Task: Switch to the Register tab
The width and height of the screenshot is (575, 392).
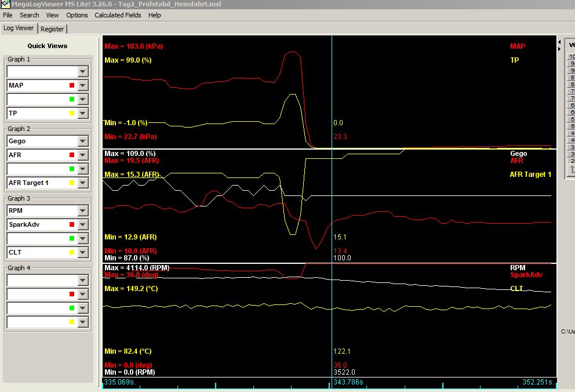Action: click(52, 28)
